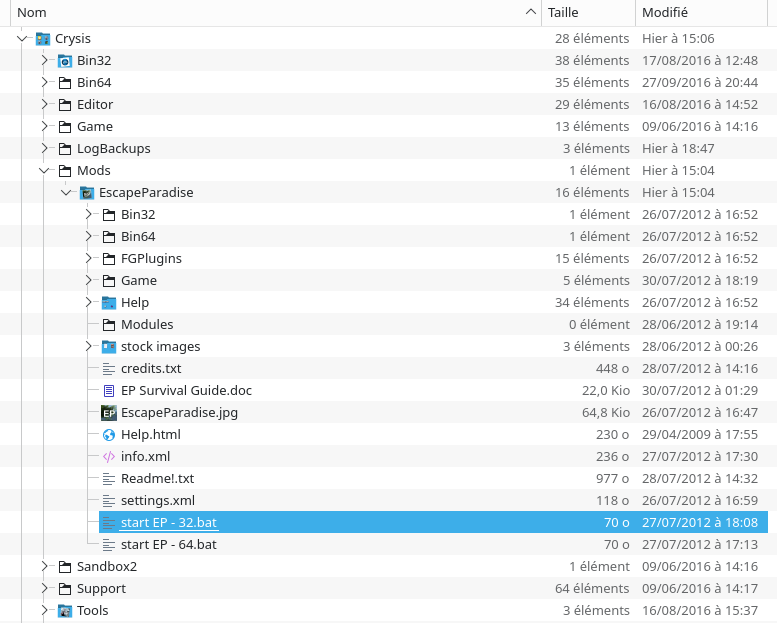Click the EscapeParadise mod folder icon
Image resolution: width=777 pixels, height=623 pixels.
(x=87, y=193)
